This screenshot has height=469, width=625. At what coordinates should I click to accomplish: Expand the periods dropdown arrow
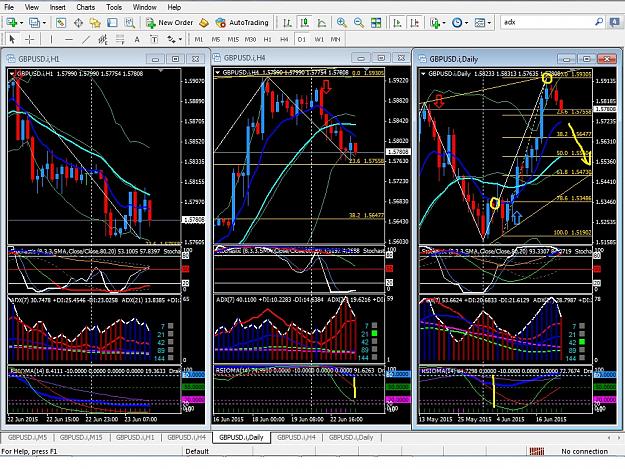466,23
